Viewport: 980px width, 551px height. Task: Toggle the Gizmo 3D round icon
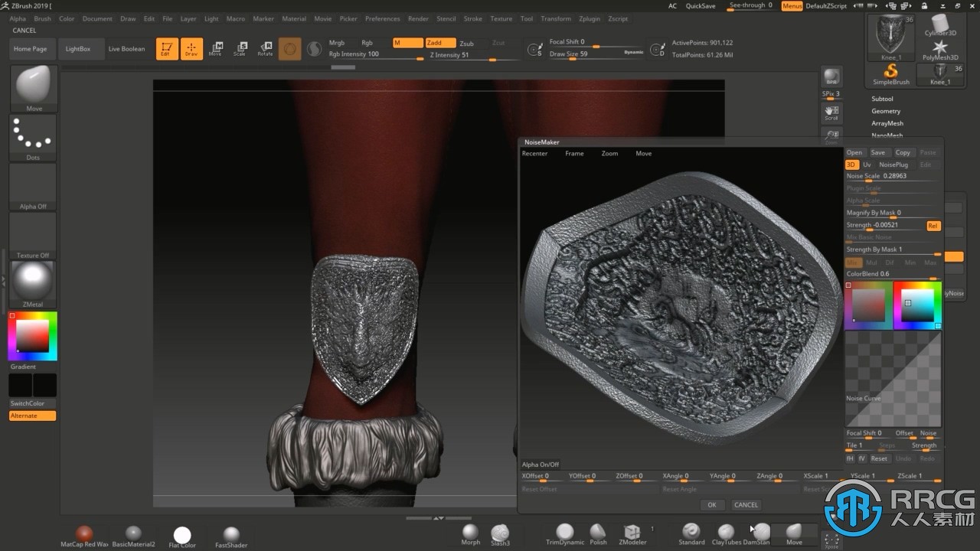[289, 49]
